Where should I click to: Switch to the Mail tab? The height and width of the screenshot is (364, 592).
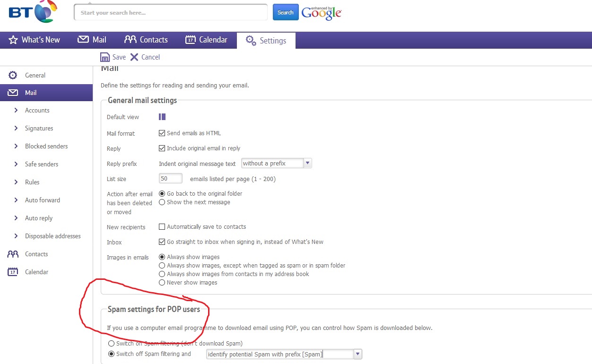[92, 40]
